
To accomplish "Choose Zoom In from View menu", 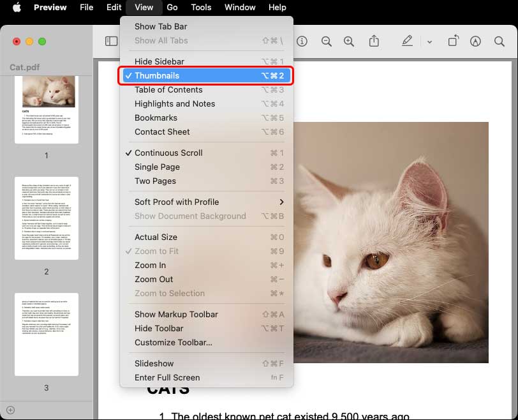I will pos(207,266).
